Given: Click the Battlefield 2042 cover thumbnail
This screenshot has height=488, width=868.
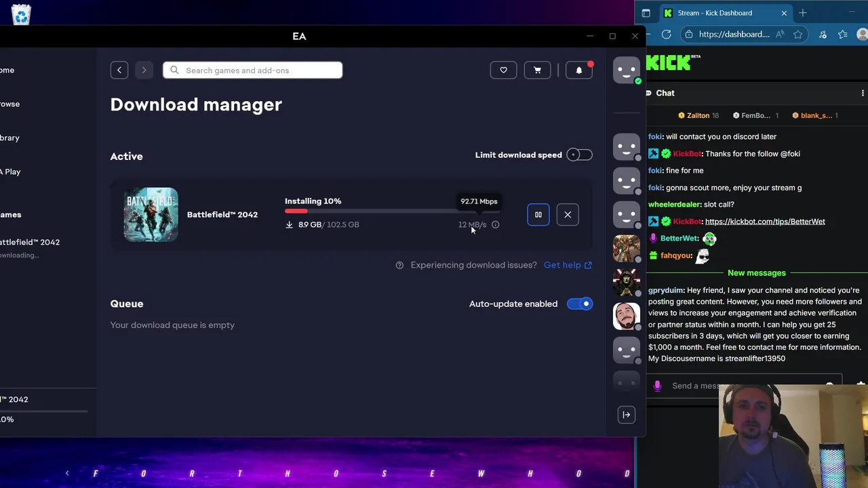Looking at the screenshot, I should [151, 215].
